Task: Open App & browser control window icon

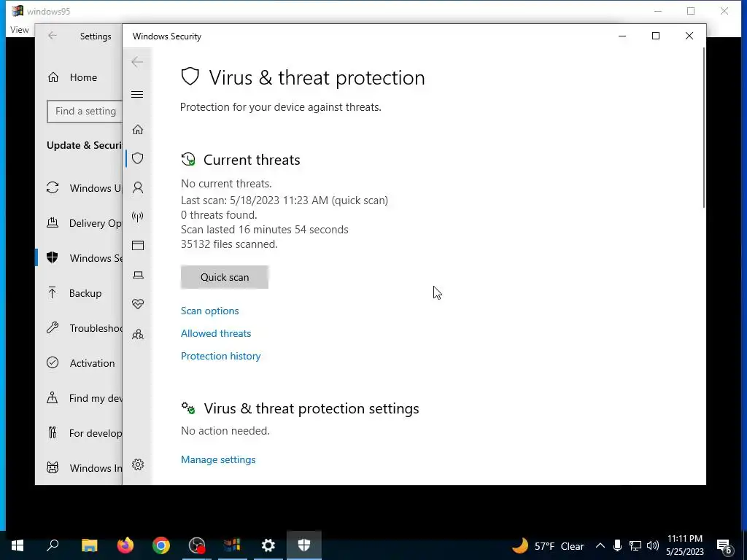Action: pos(138,245)
